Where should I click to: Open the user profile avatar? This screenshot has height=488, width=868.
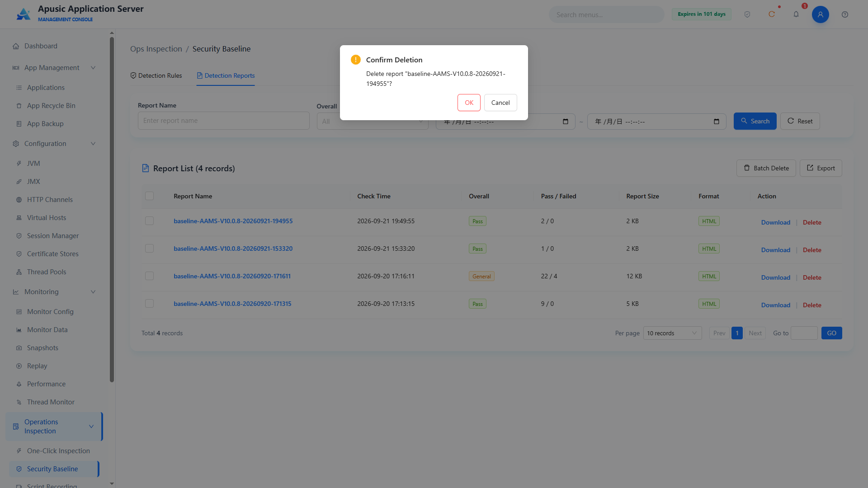[821, 14]
